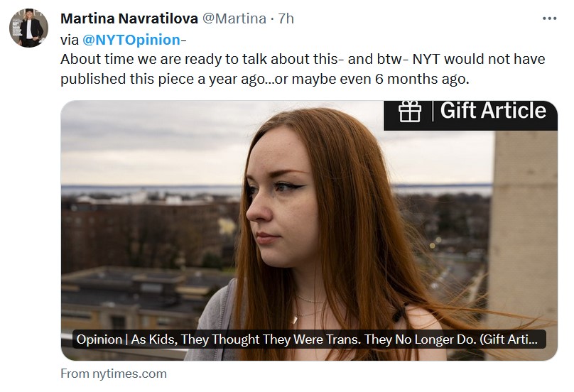Click the cloudy sky area of the photo
This screenshot has width=574, height=392.
point(156,142)
